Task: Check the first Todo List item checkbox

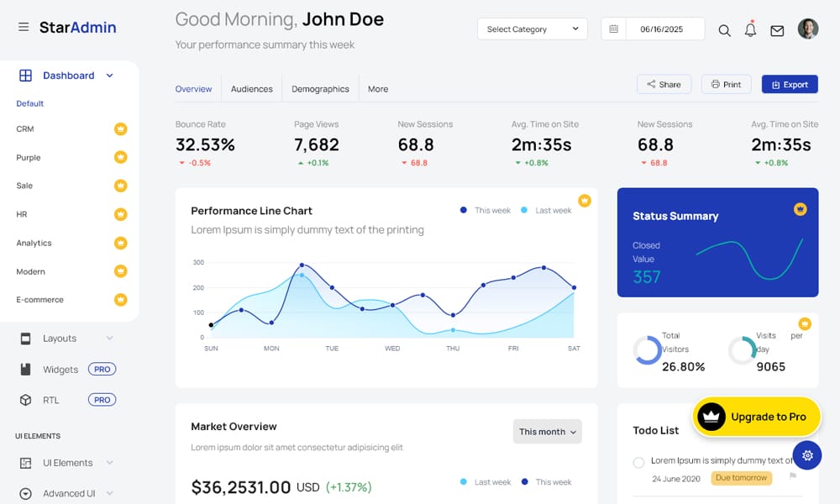Action: pos(638,462)
